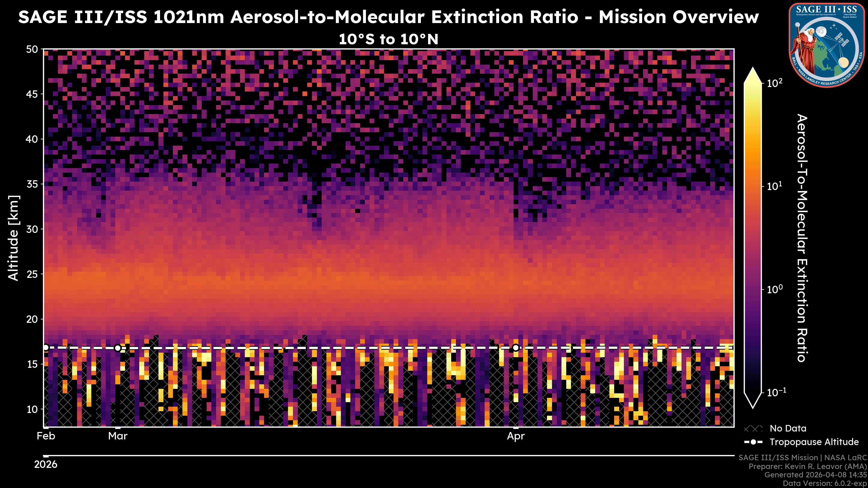Click the Apr x-axis tick label
868x488 pixels.
516,436
